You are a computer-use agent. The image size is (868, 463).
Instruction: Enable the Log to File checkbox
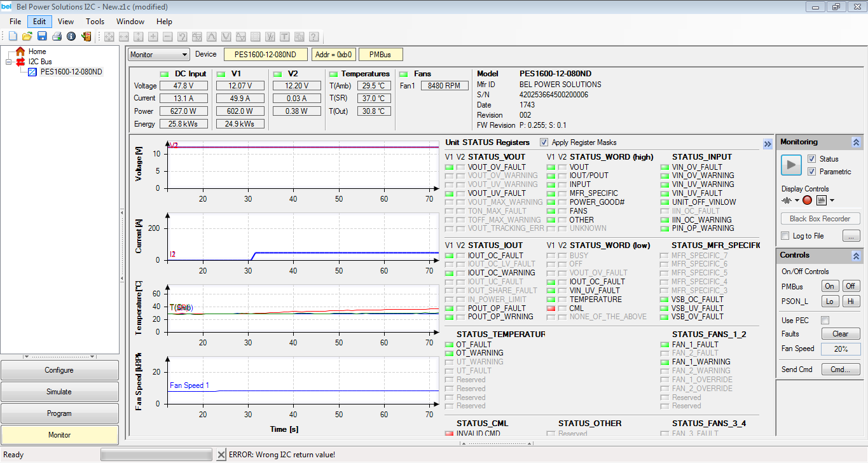tap(785, 236)
